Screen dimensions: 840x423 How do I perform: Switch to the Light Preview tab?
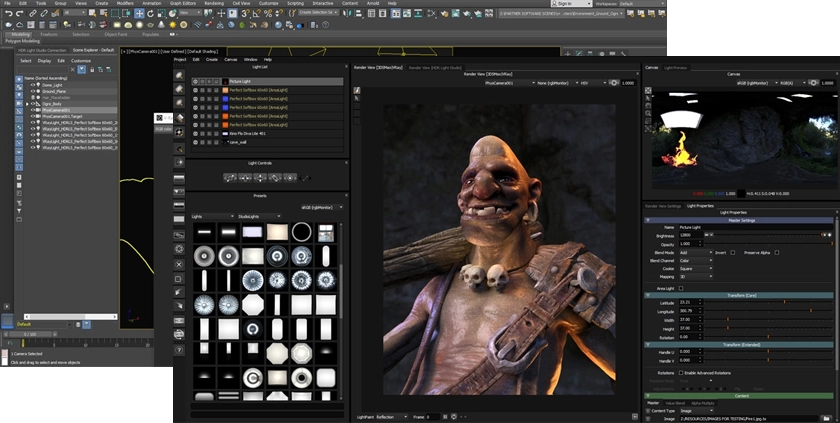[676, 67]
